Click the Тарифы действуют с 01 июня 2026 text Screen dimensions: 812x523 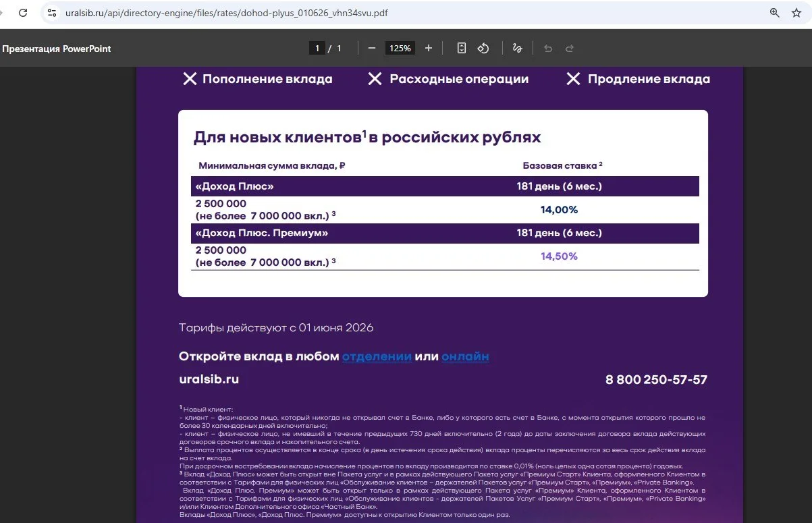point(276,328)
